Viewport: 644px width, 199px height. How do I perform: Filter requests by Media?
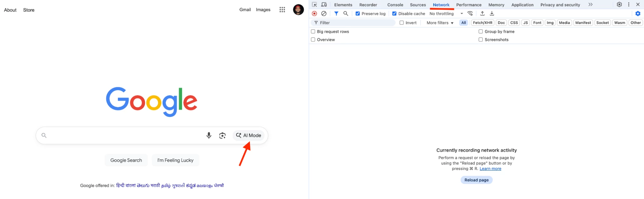click(x=564, y=23)
